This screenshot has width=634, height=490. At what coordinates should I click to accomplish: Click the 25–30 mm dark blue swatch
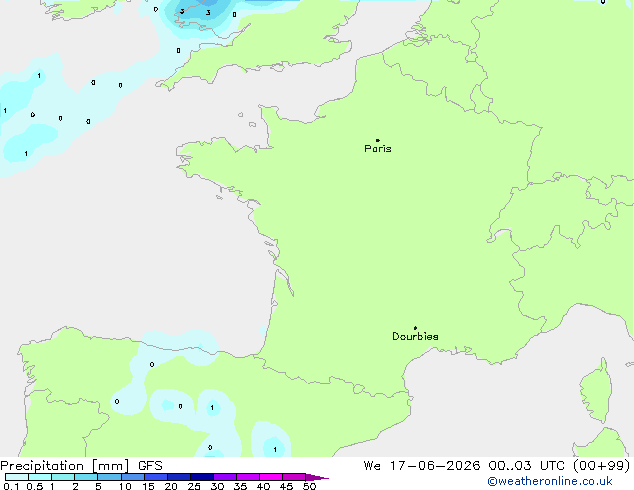tap(202, 477)
